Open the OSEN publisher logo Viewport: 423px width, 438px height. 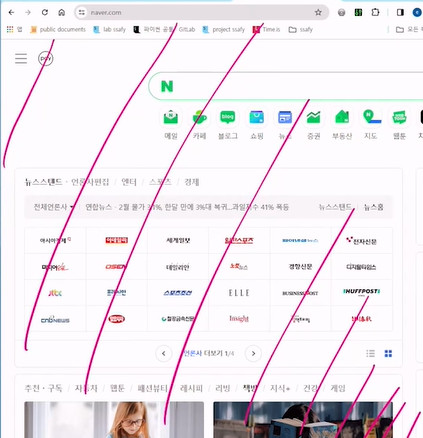coord(117,267)
